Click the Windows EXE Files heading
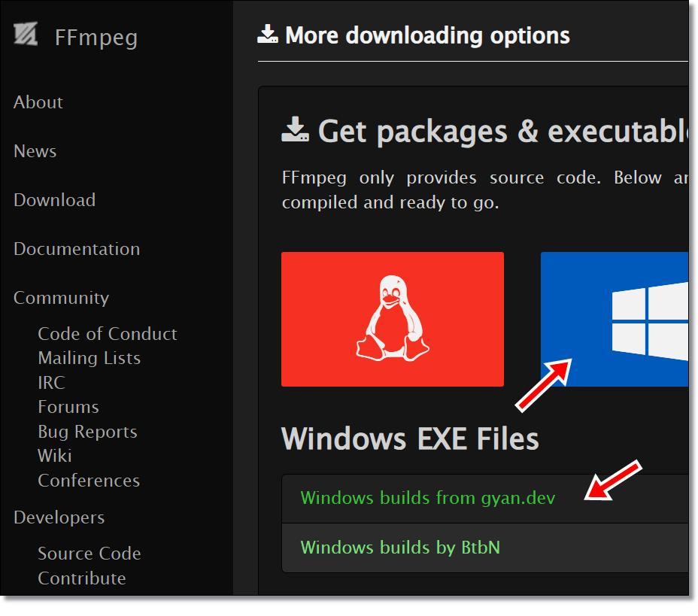This screenshot has width=698, height=616. pos(410,438)
